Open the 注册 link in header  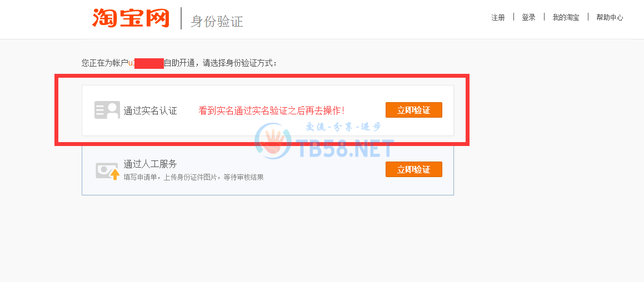(498, 17)
